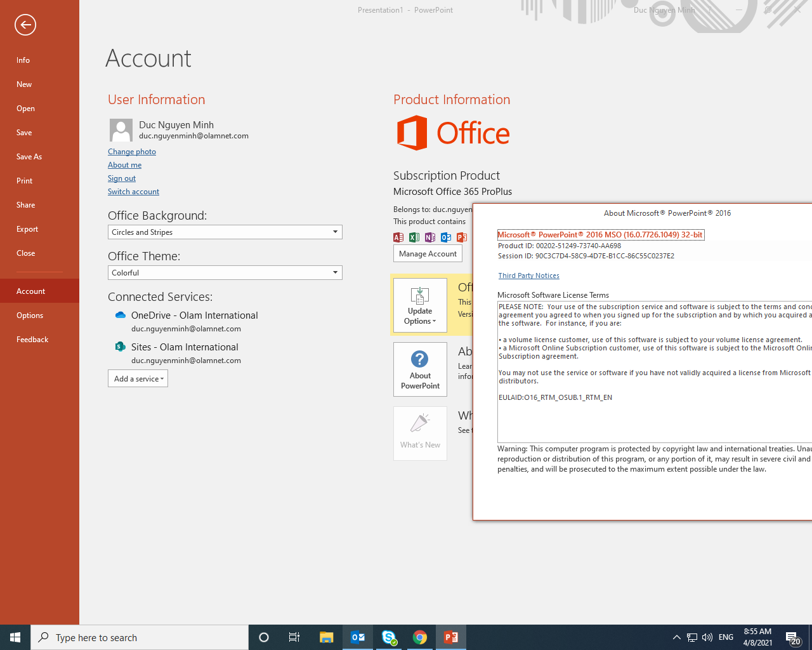
Task: Click inside the Software License Terms text box
Action: coord(655,372)
